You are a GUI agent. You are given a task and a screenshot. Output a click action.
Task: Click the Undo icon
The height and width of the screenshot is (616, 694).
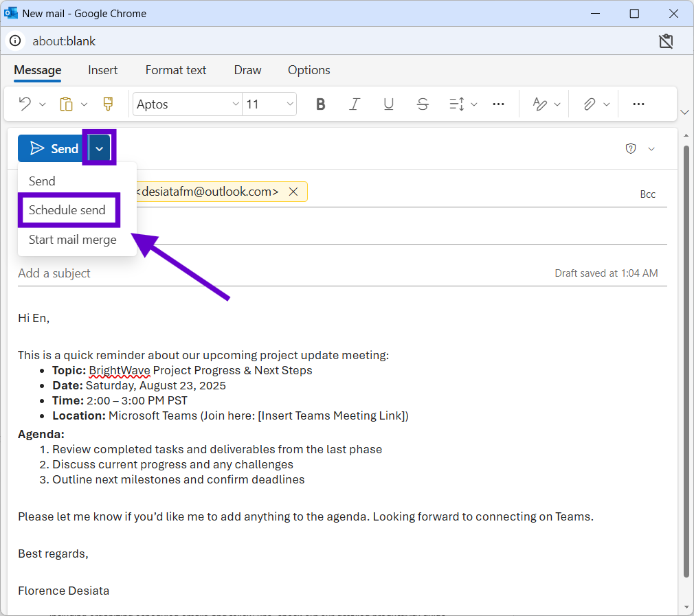(x=25, y=104)
